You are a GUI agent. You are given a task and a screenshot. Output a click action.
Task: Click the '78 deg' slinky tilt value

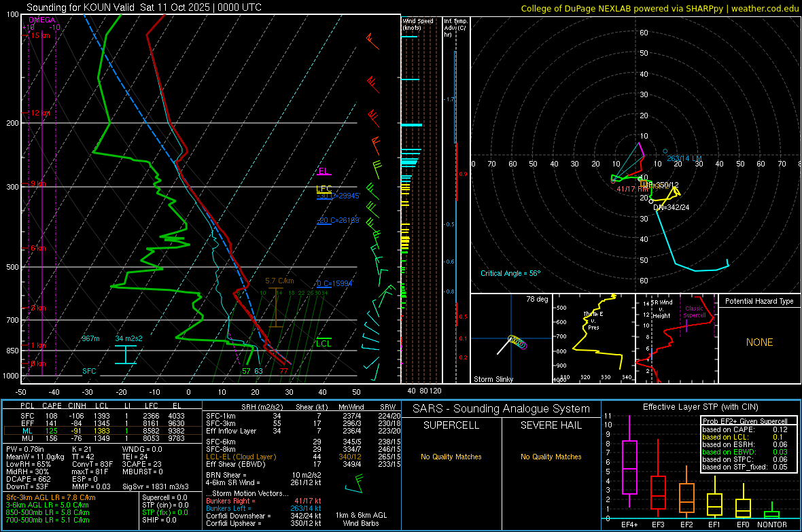point(537,299)
